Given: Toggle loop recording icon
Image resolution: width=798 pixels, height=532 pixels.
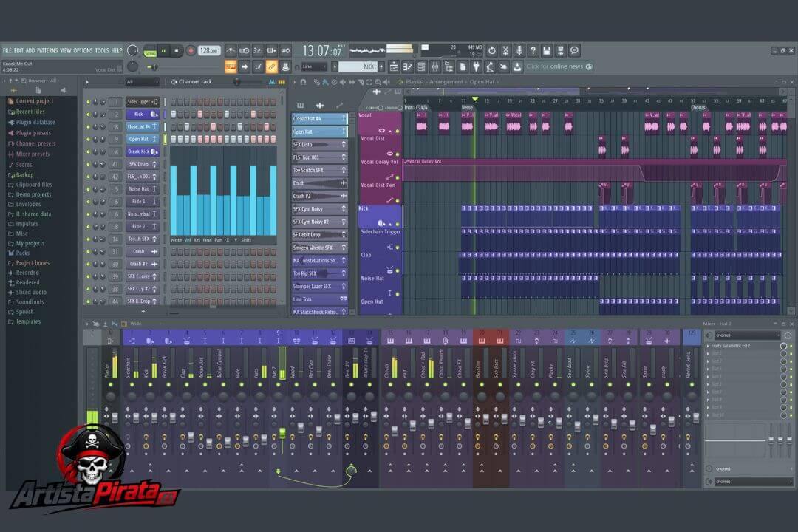Looking at the screenshot, I should [285, 50].
